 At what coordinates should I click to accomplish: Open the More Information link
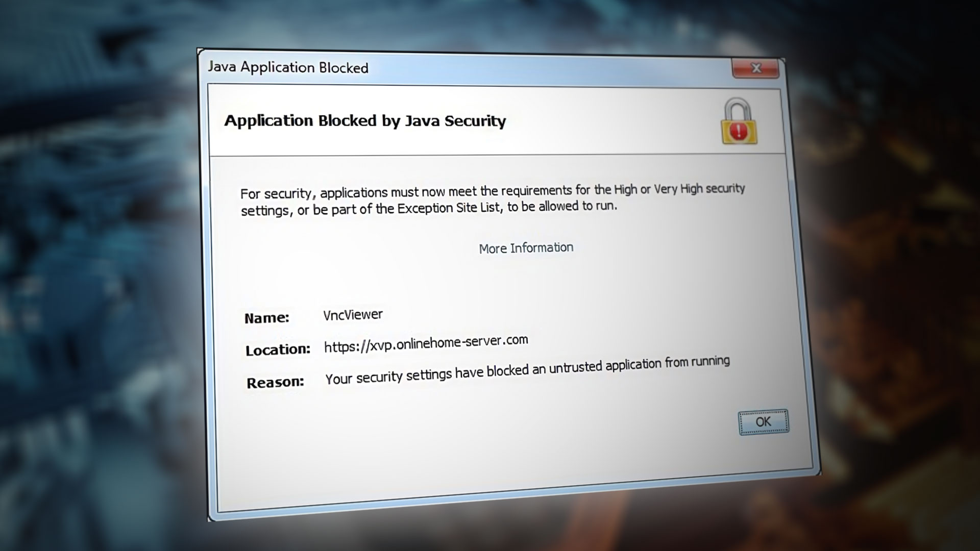526,248
